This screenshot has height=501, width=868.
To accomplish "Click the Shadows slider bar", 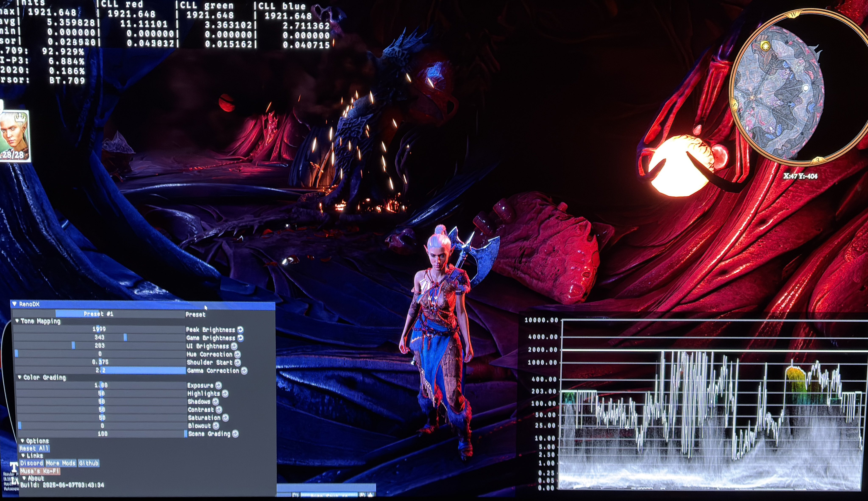I will tap(102, 402).
